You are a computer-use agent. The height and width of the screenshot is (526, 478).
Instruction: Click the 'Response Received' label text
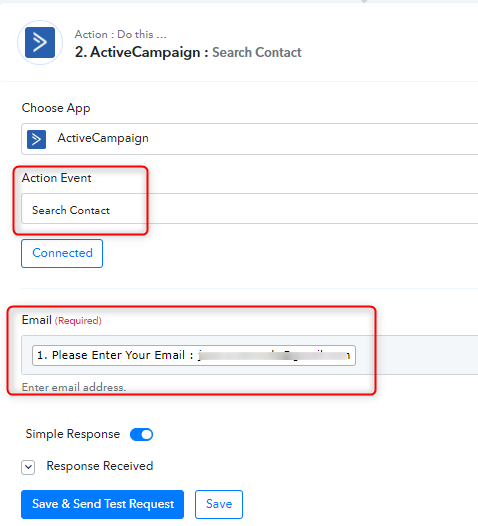100,466
